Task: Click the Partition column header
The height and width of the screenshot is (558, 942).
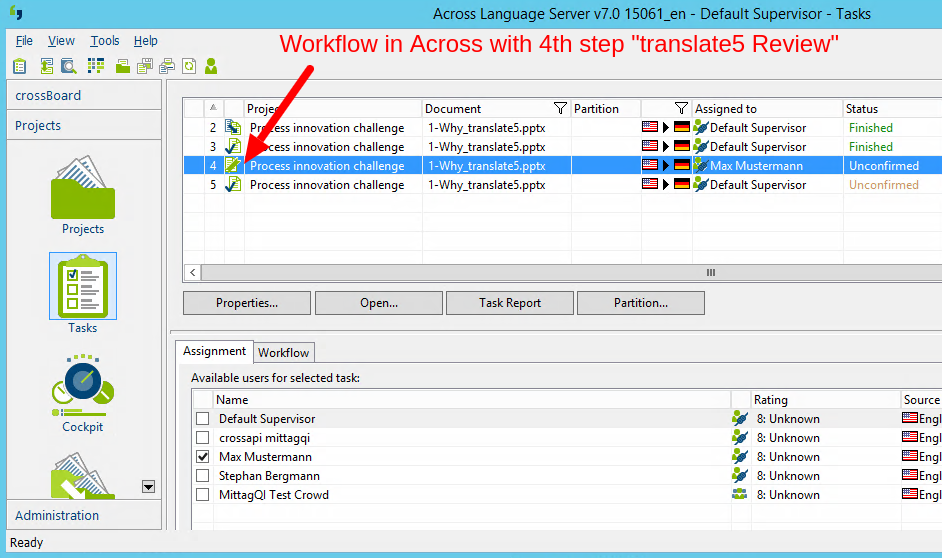Action: (x=606, y=108)
